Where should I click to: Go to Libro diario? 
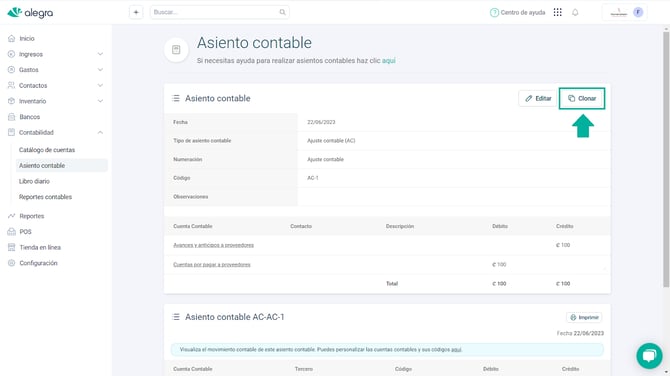(34, 181)
